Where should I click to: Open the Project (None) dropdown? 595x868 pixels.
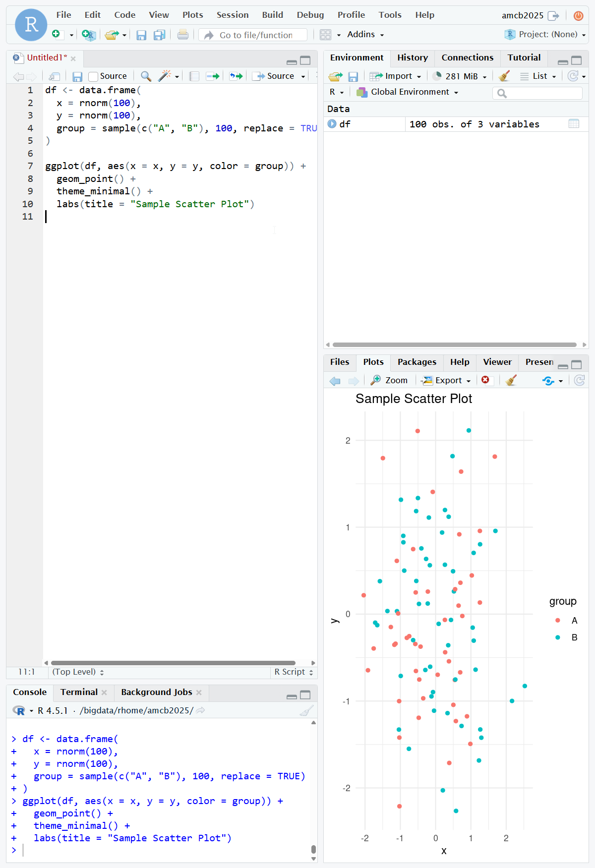point(545,34)
